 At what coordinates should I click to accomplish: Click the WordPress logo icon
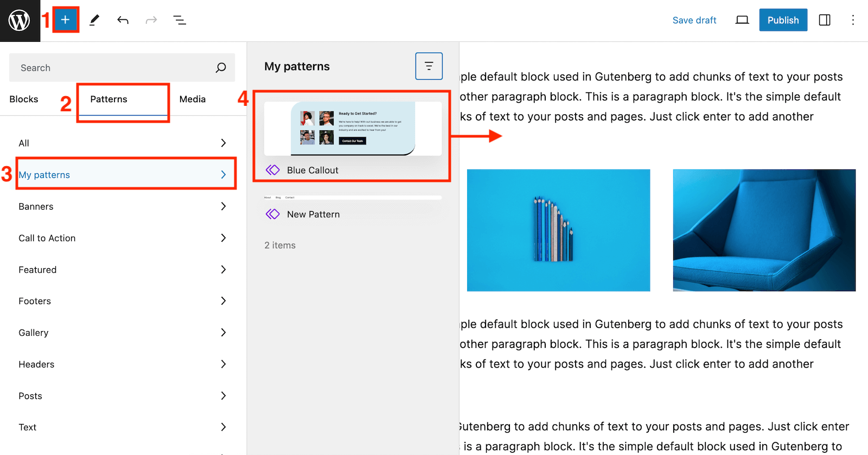pyautogui.click(x=20, y=21)
